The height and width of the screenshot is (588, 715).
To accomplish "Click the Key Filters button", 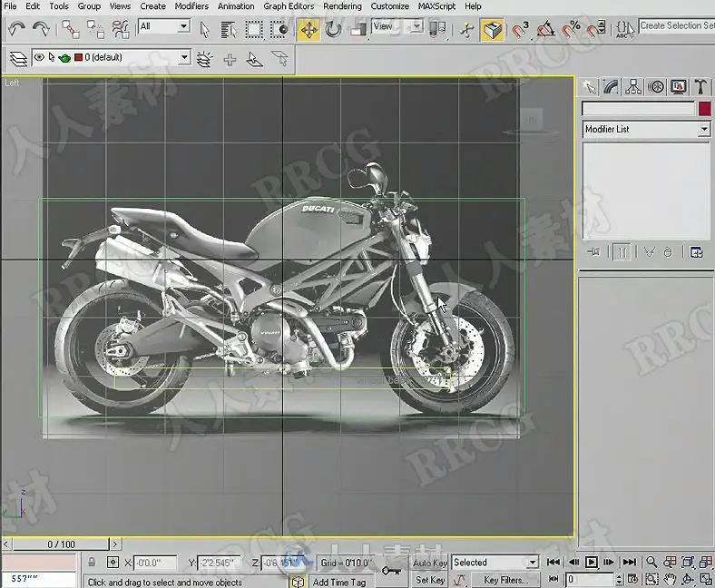I will click(x=504, y=580).
